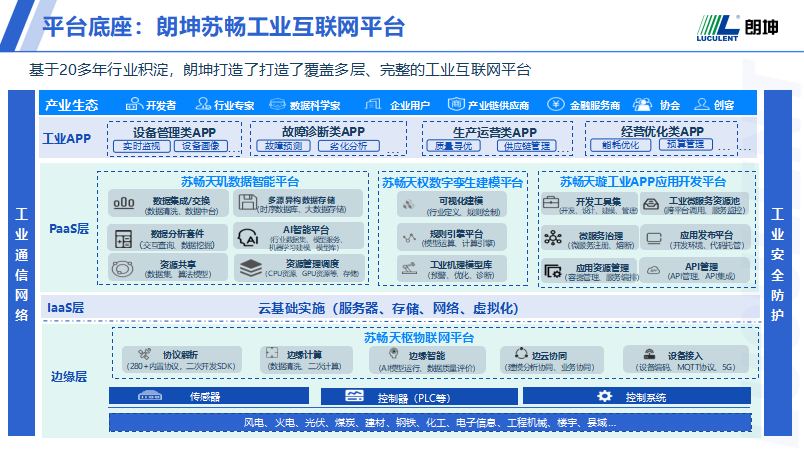
Task: Click the 云基础实施 IaaS text
Action: coord(388,308)
